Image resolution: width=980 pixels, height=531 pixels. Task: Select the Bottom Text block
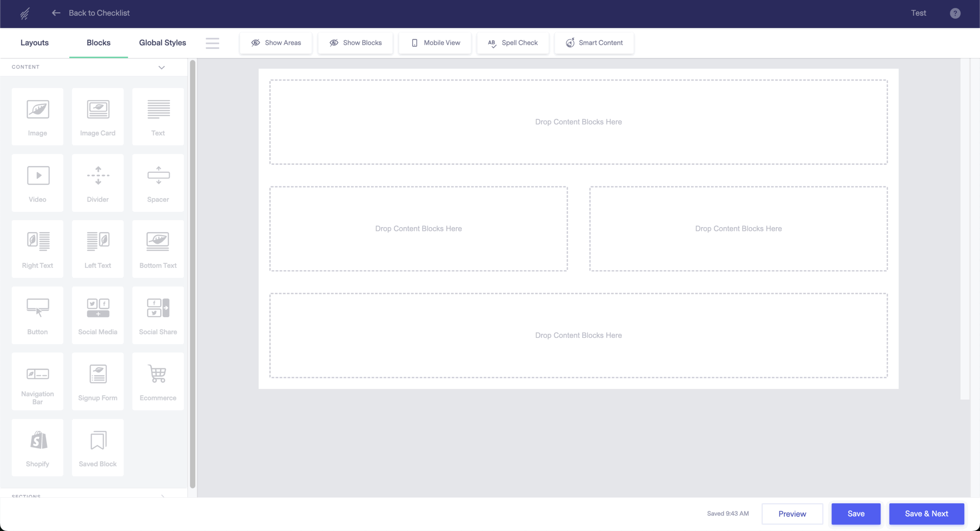click(158, 249)
